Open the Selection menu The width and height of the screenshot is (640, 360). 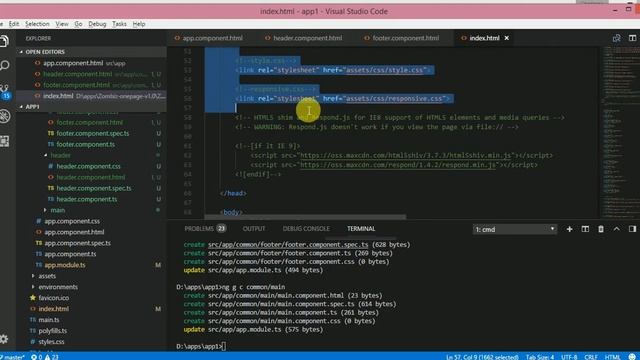click(x=37, y=24)
